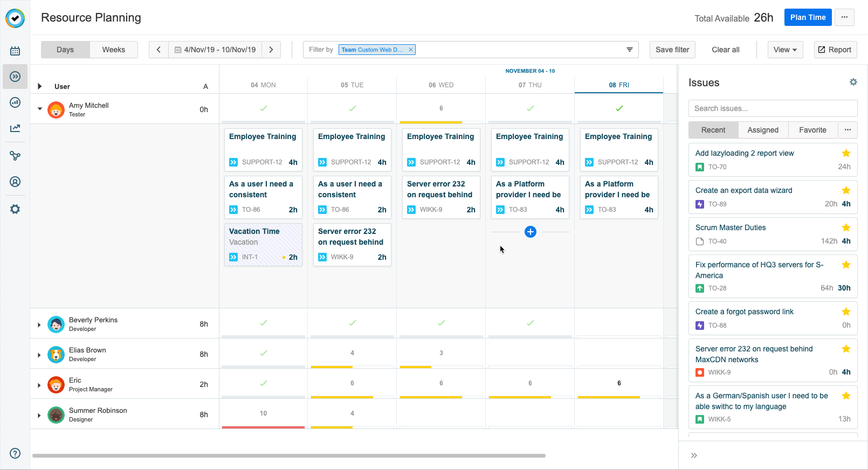This screenshot has height=470, width=868.
Task: Select the Assigned tab in Issues
Action: coord(763,130)
